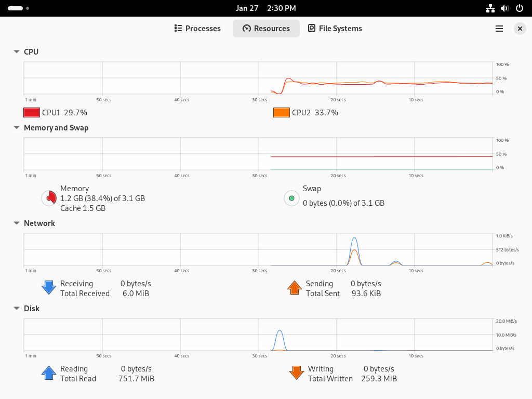Open the clock showing Jan 27 2:30 PM
Image resolution: width=532 pixels, height=399 pixels.
[266, 8]
